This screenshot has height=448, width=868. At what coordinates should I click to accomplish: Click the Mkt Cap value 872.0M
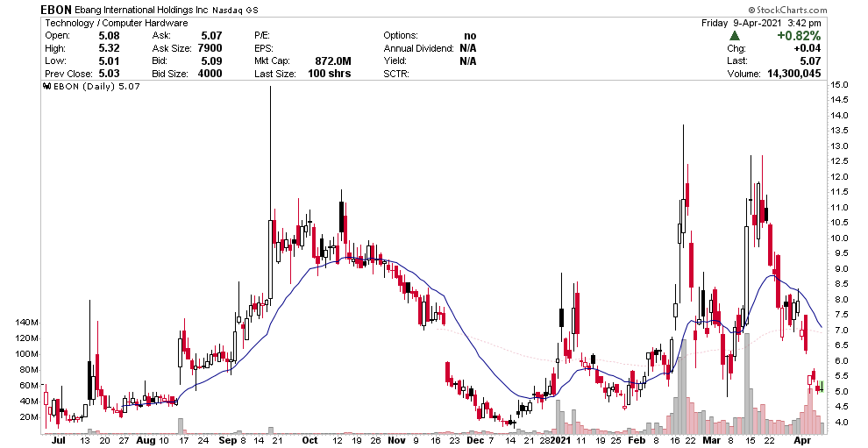(333, 61)
